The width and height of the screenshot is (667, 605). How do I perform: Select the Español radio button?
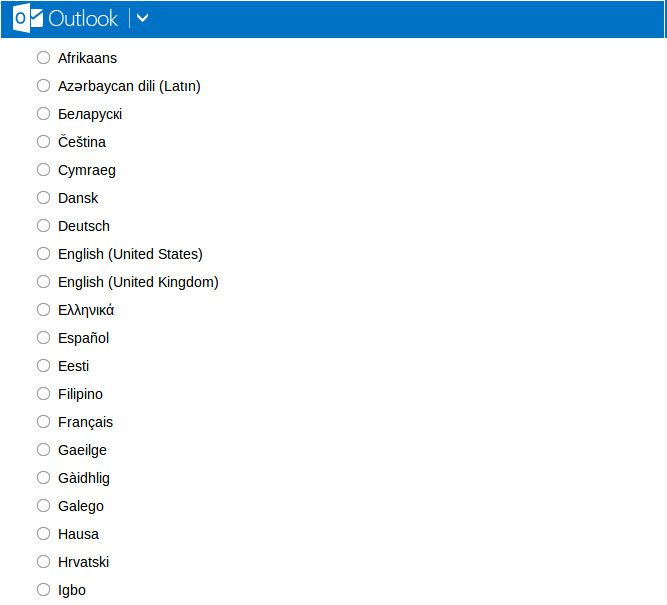43,338
